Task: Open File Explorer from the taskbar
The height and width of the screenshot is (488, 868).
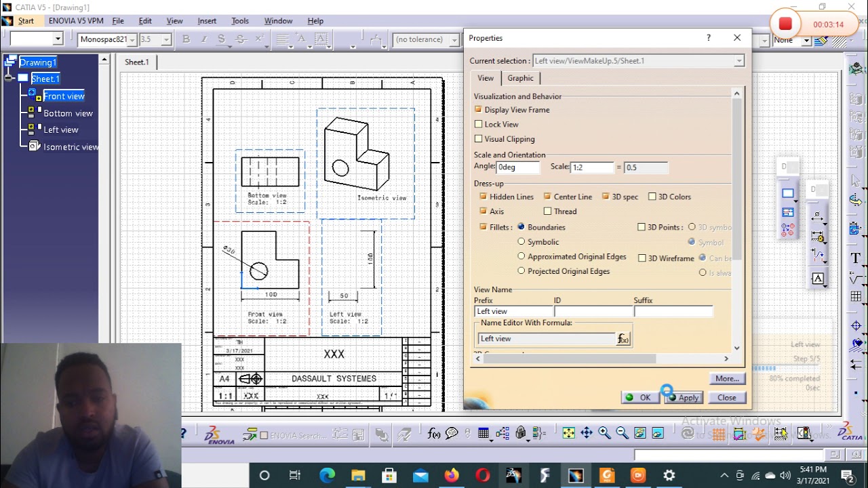Action: click(357, 475)
